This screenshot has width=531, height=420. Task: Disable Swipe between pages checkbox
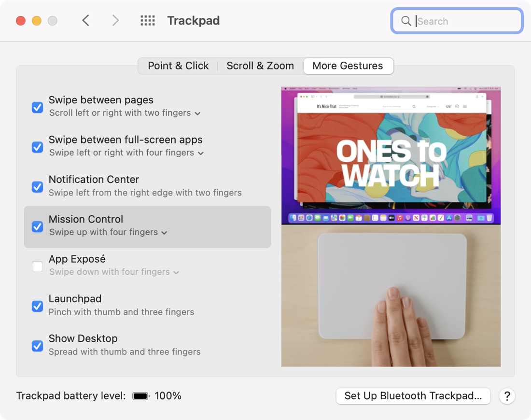37,107
